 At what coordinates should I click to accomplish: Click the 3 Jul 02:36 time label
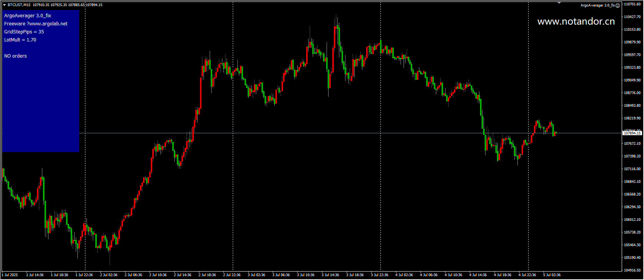(x=256, y=275)
